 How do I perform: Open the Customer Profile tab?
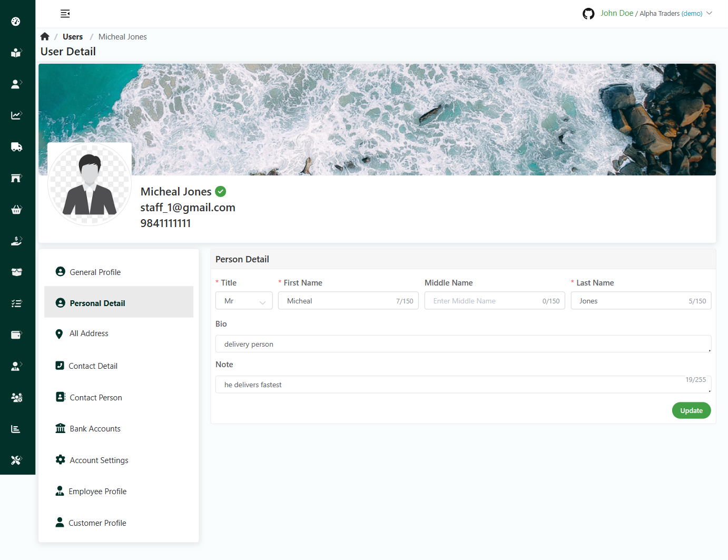[119, 523]
